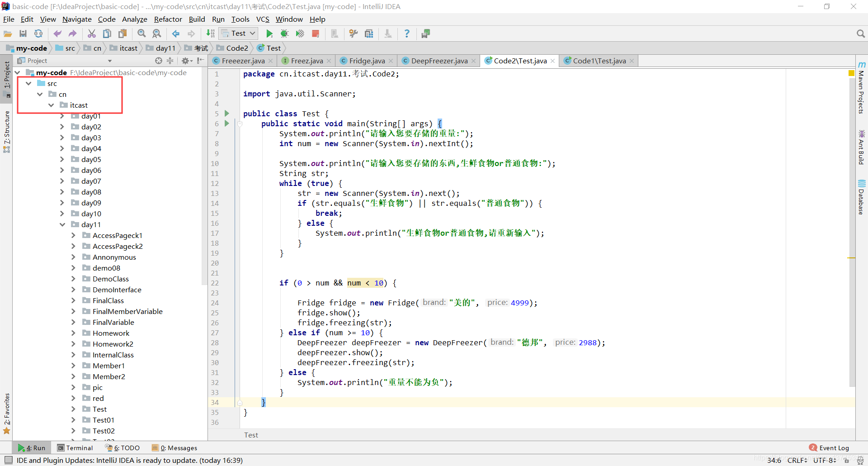Screen dimensions: 868x466
Task: Click the Copy toolbar icon
Action: (x=107, y=33)
